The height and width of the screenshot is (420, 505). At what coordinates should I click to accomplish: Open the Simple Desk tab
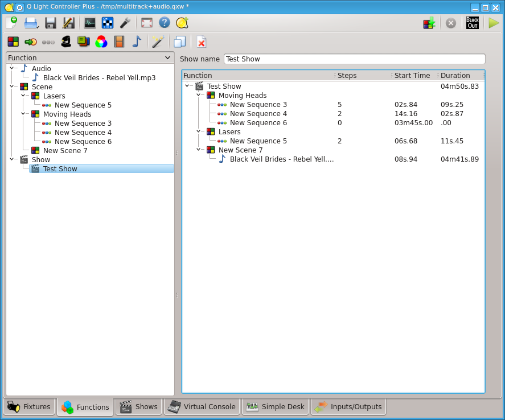[275, 406]
